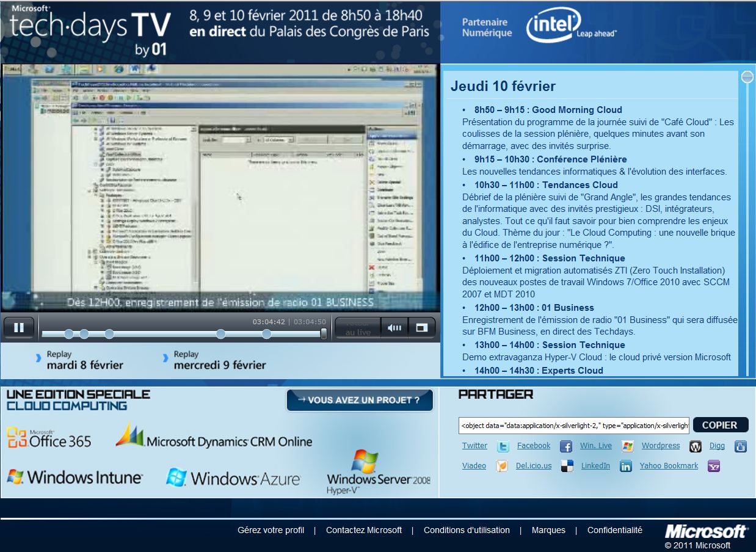Click the Del.icio.us checkered icon
This screenshot has height=552, width=756.
coord(567,467)
